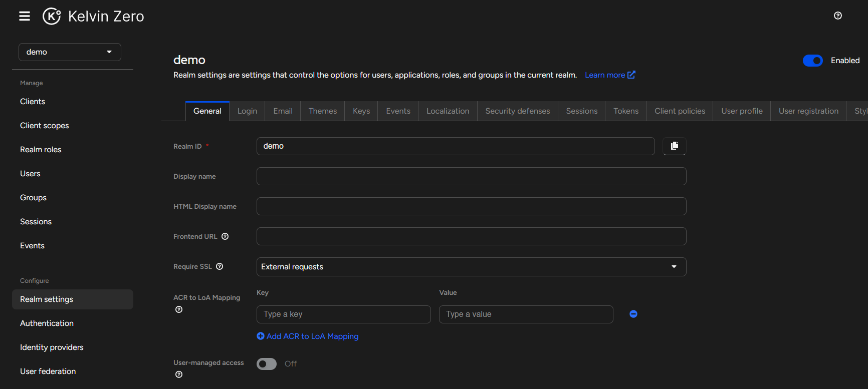Click the Type a key field
Screen dimensions: 868x389
coord(343,314)
